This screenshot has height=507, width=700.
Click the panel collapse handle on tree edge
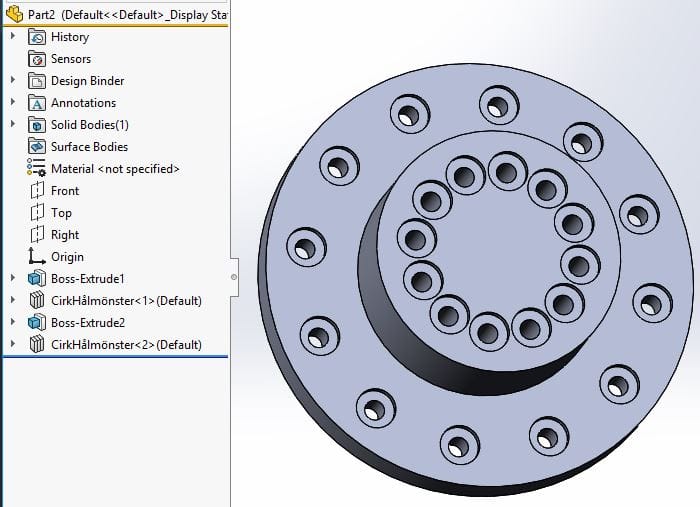click(233, 276)
